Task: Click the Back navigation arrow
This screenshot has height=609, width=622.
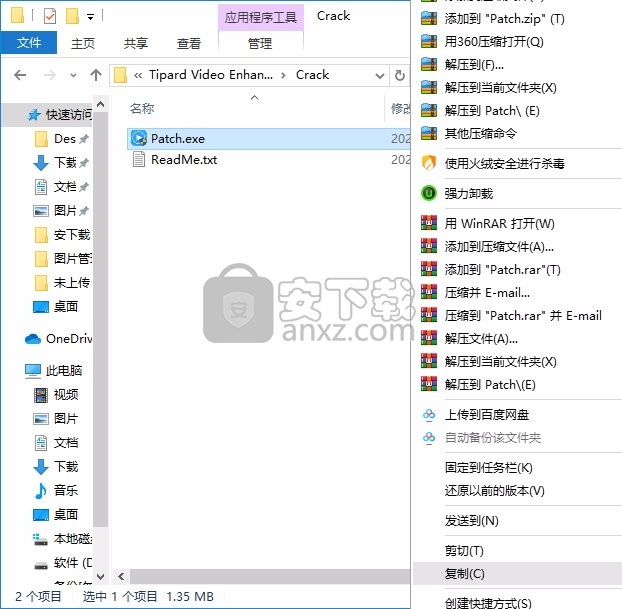Action: click(20, 75)
